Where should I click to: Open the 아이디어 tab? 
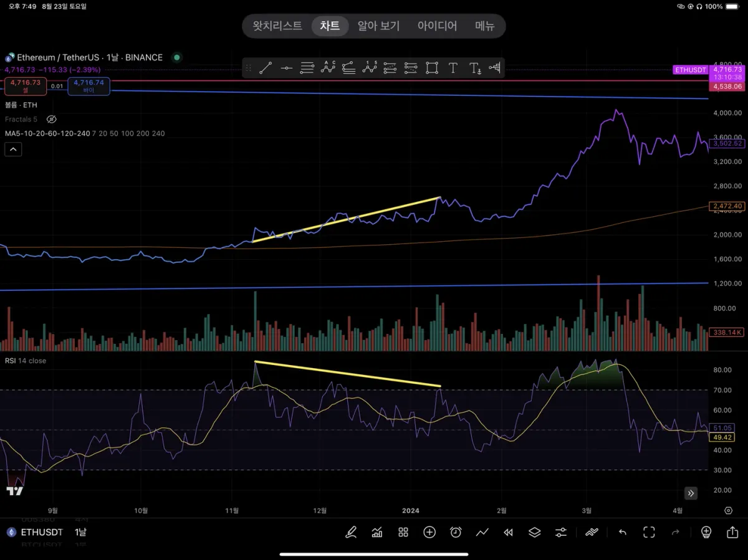pyautogui.click(x=437, y=26)
